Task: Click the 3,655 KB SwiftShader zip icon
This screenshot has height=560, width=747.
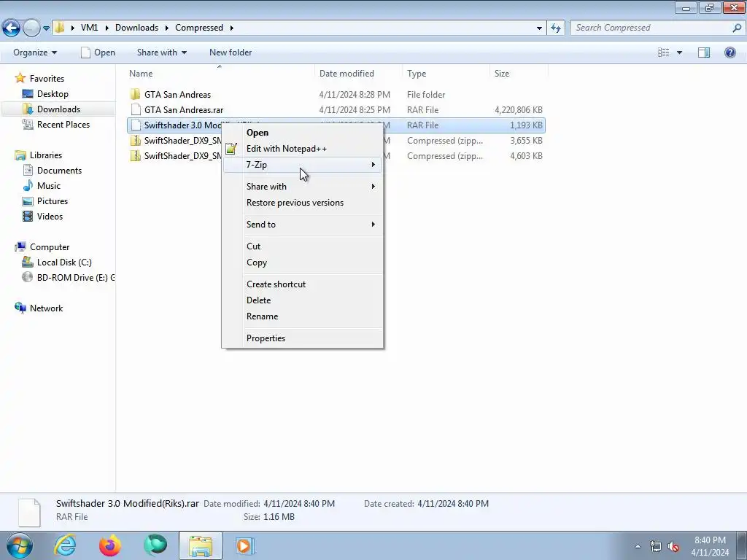Action: (x=136, y=141)
